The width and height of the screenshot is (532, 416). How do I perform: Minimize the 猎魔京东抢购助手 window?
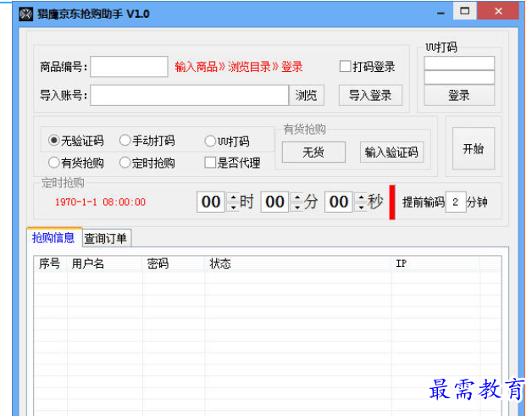pyautogui.click(x=441, y=13)
